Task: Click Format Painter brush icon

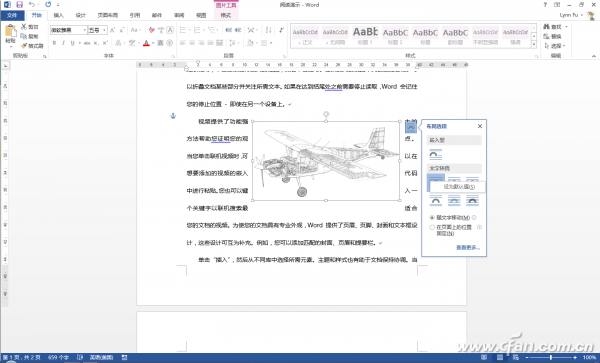Action: coord(24,46)
